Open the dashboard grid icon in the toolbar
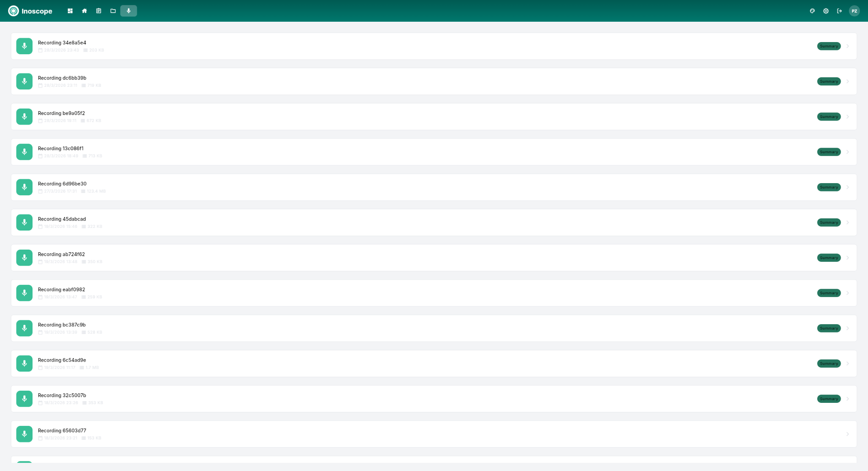This screenshot has width=868, height=471. click(70, 10)
